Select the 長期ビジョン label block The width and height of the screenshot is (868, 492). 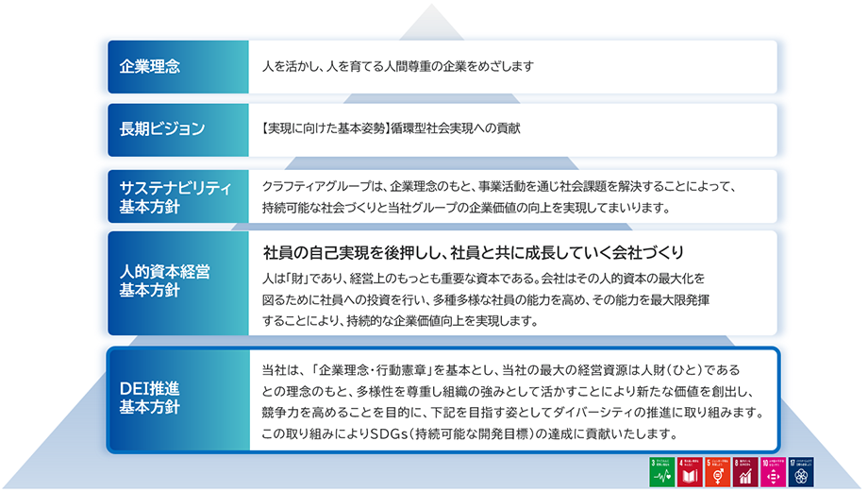tap(178, 129)
